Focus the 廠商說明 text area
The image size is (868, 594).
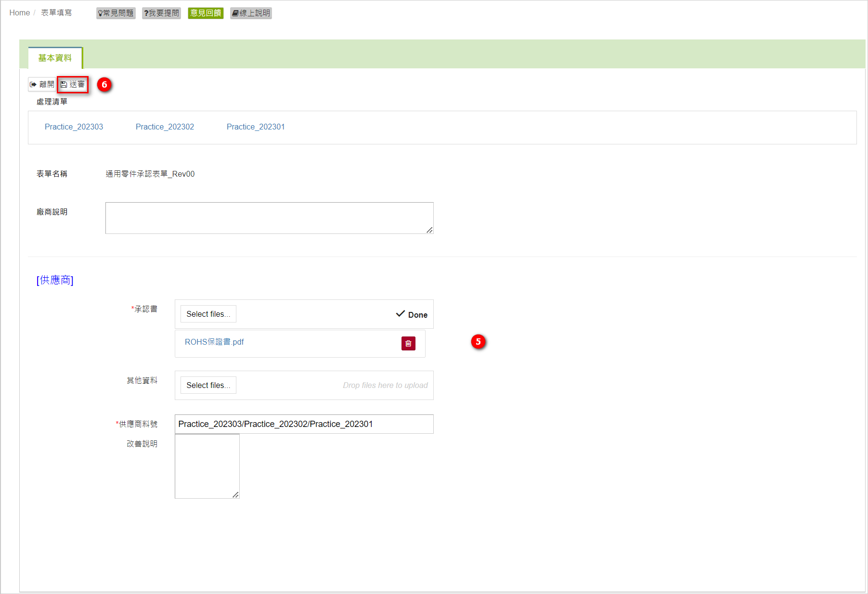click(270, 218)
